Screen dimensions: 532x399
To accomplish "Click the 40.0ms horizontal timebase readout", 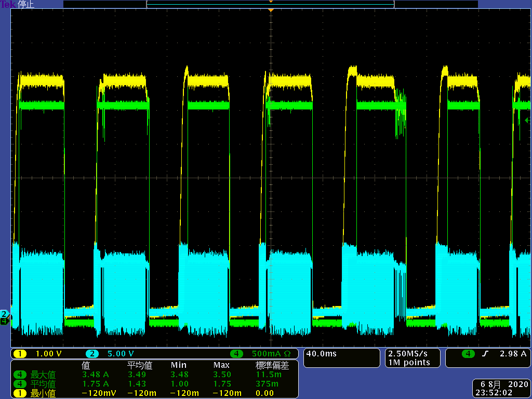I will 321,353.
